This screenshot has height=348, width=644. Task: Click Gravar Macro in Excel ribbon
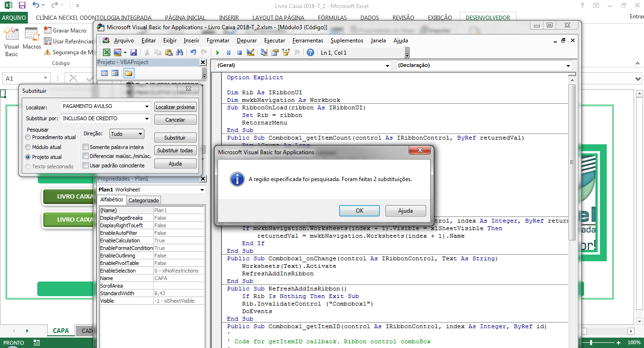(x=65, y=30)
